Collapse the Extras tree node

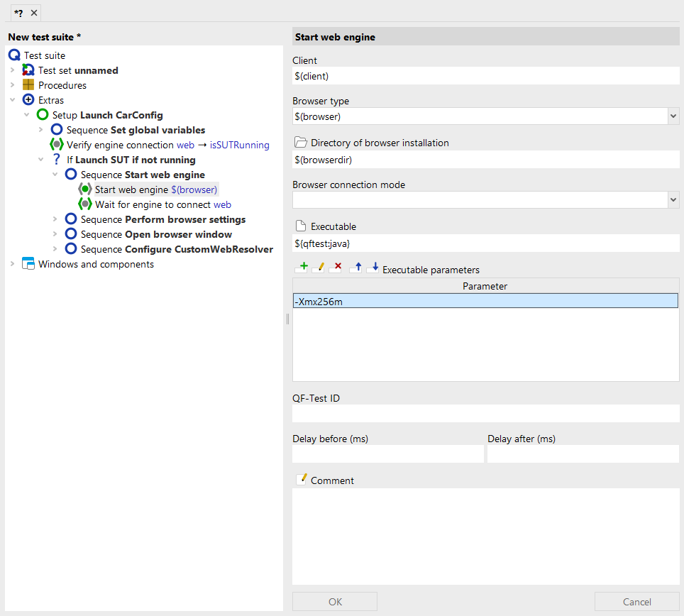coord(12,100)
